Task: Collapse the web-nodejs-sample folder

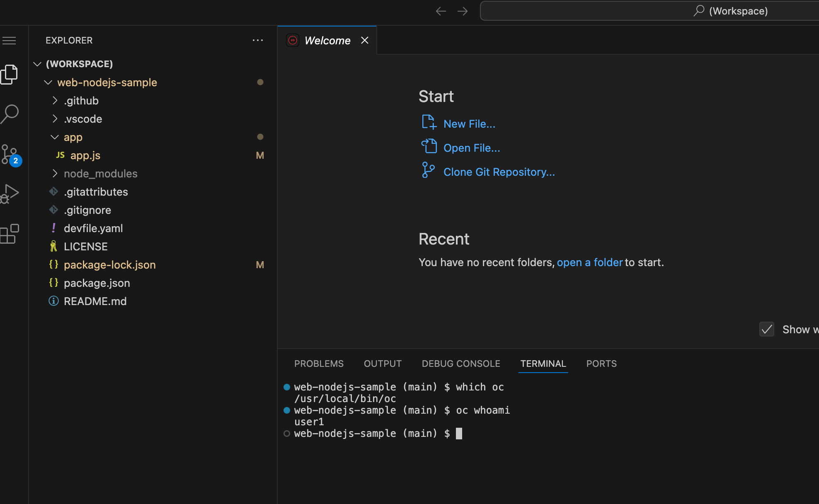Action: tap(107, 82)
